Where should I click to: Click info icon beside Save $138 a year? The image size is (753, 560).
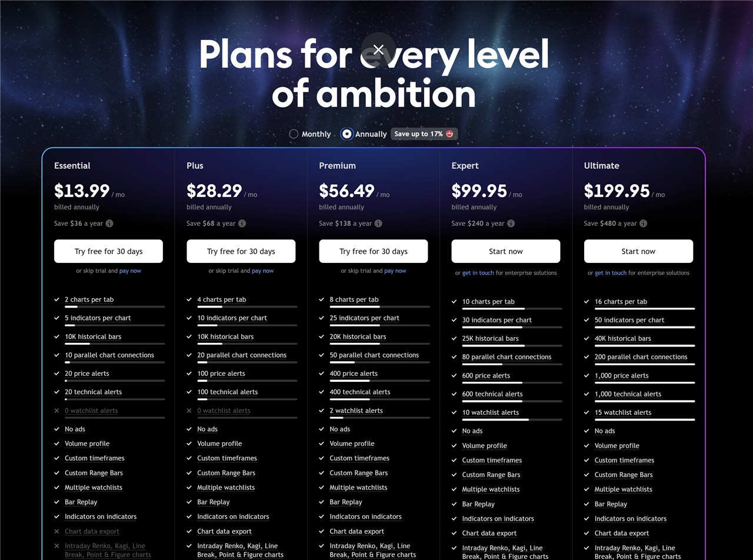coord(378,224)
